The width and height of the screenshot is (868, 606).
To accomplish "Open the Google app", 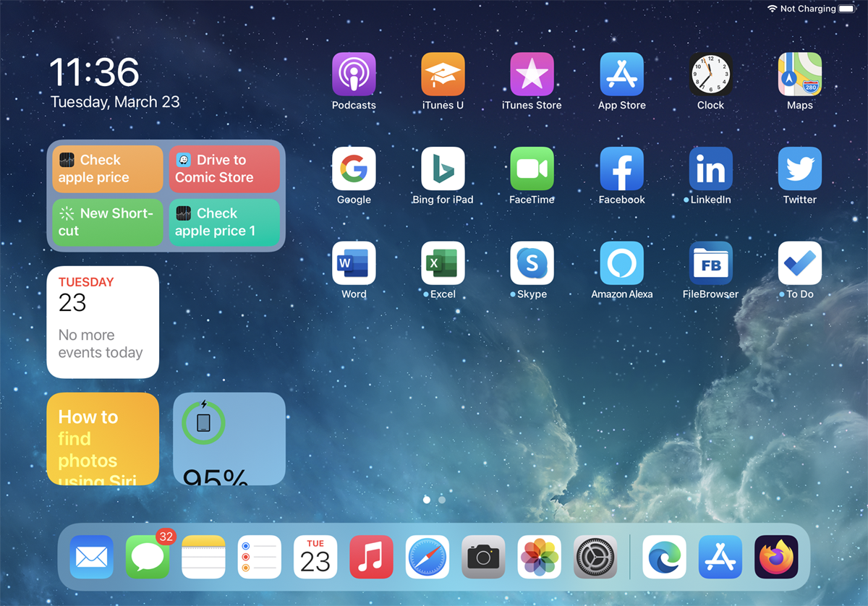I will 354,168.
